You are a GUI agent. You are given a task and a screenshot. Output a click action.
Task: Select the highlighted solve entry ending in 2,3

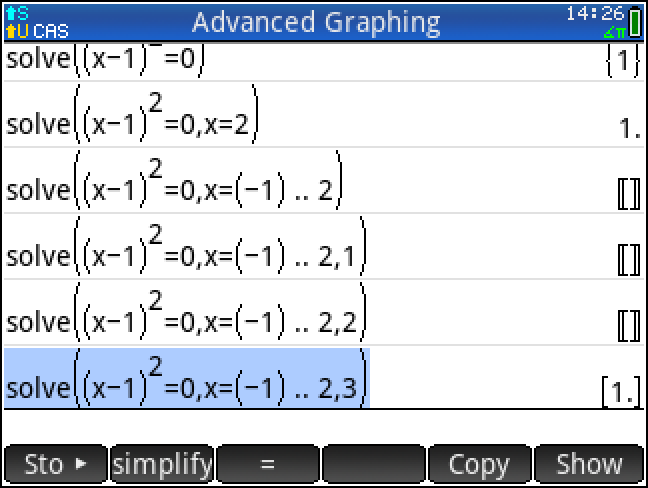point(187,378)
